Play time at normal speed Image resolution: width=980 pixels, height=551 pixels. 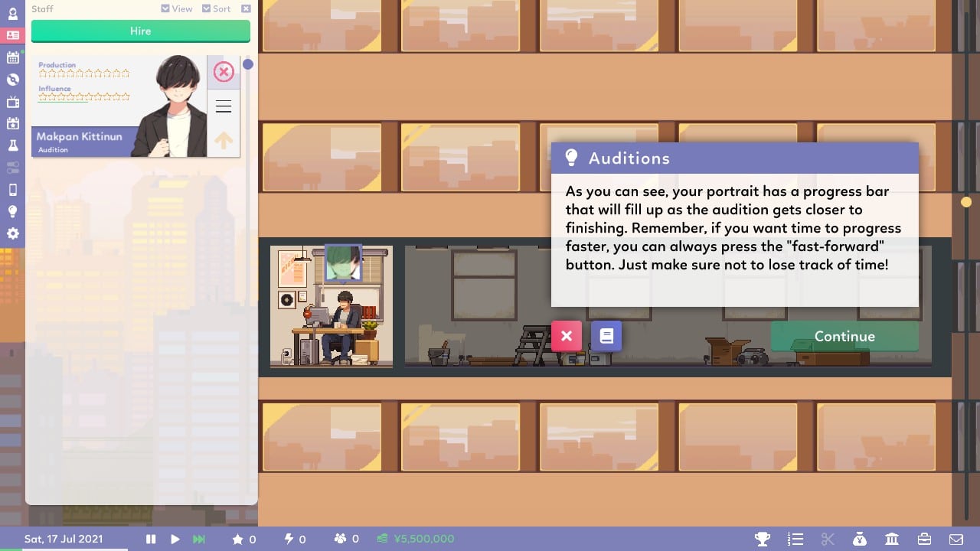[175, 539]
